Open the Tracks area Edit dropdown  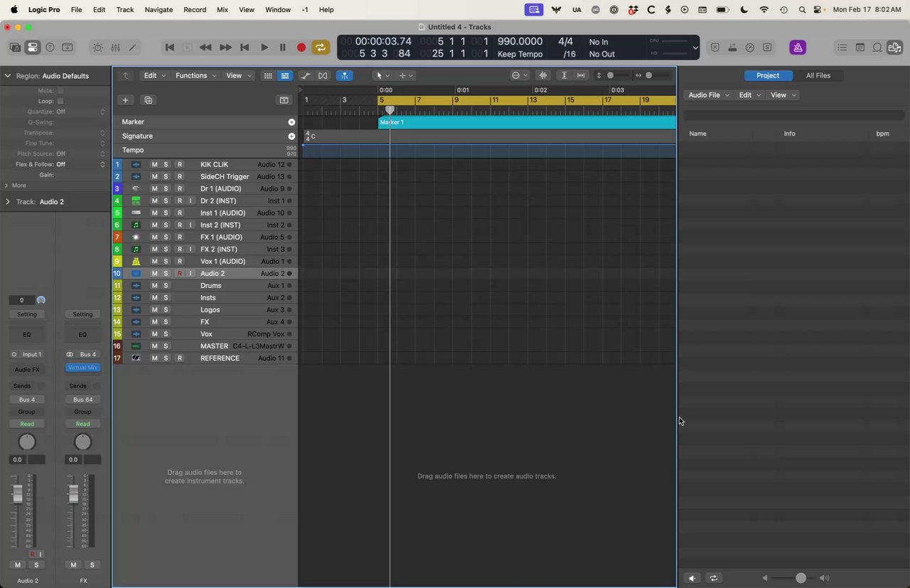tap(154, 75)
